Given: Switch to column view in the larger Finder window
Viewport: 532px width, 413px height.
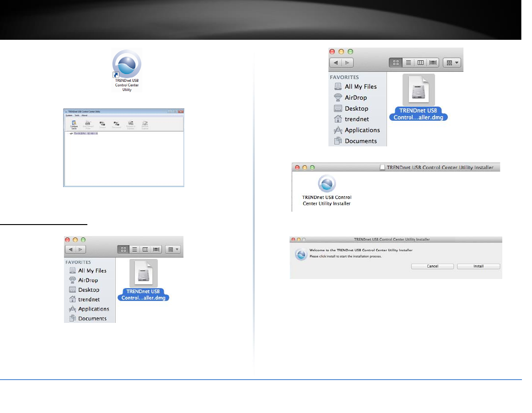Looking at the screenshot, I should click(421, 63).
